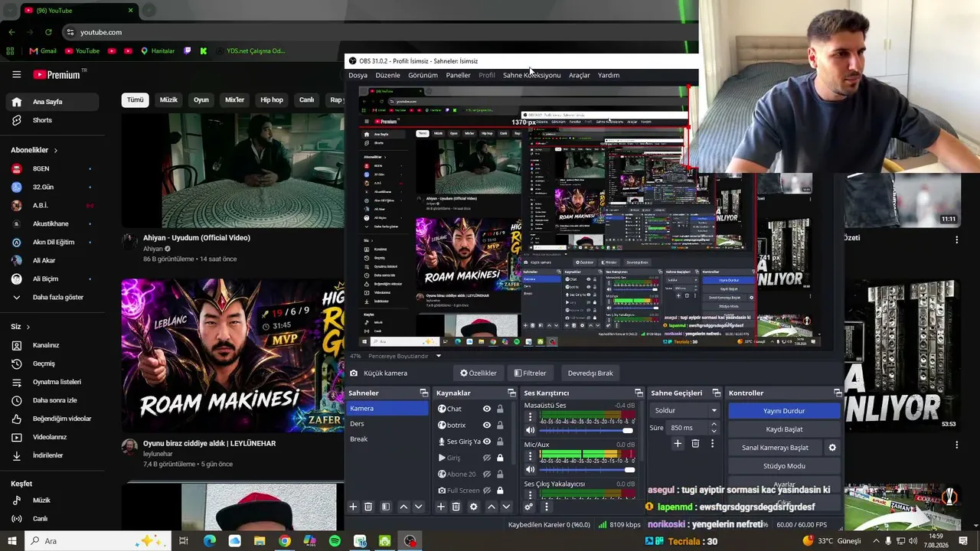This screenshot has width=980, height=551.
Task: Mute Masaüstü Ses speaker icon
Action: (530, 430)
